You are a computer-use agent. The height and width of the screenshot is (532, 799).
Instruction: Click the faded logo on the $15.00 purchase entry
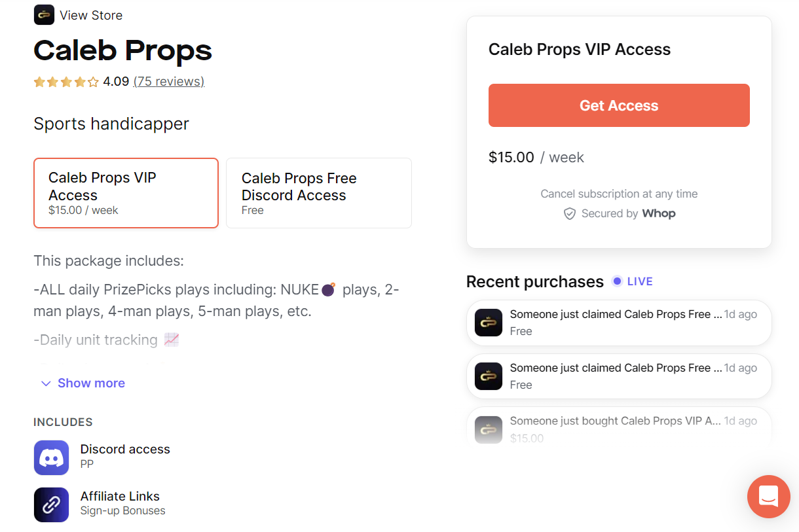pos(488,429)
